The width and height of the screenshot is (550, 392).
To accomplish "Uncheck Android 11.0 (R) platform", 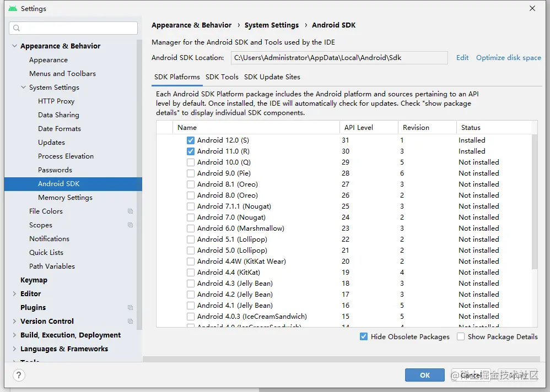I will [191, 151].
